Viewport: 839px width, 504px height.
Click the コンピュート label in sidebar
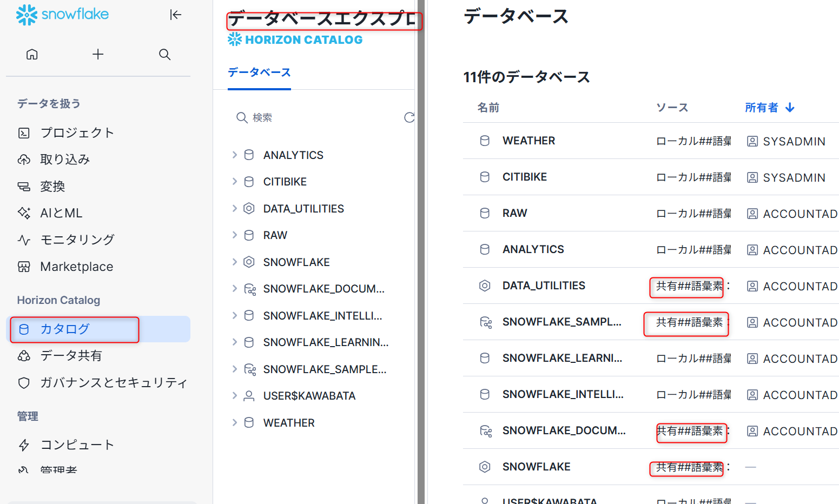click(x=77, y=445)
